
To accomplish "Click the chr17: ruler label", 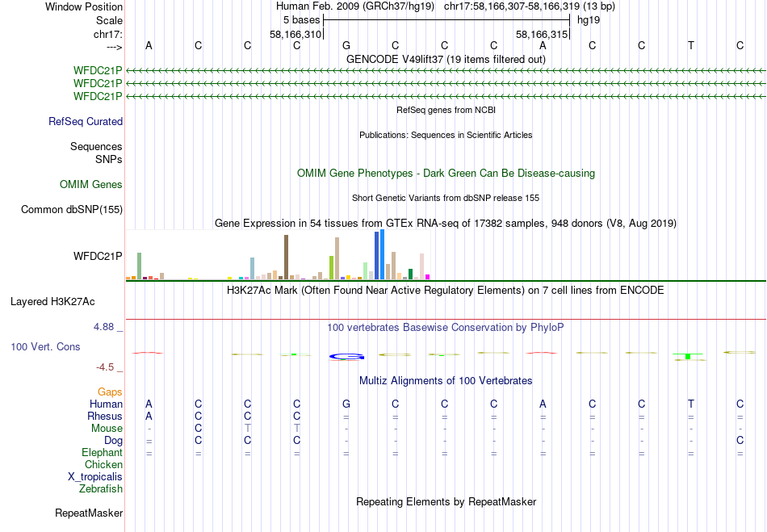I will (108, 34).
